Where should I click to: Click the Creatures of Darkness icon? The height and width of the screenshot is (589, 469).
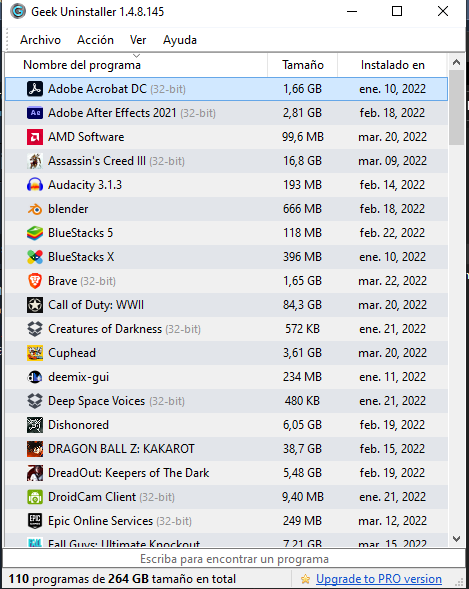pos(35,329)
